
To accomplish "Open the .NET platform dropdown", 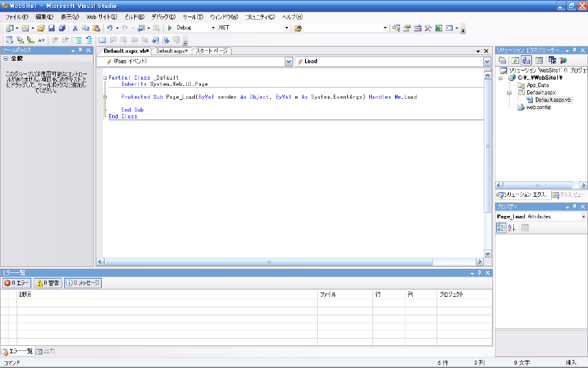I will coord(287,28).
